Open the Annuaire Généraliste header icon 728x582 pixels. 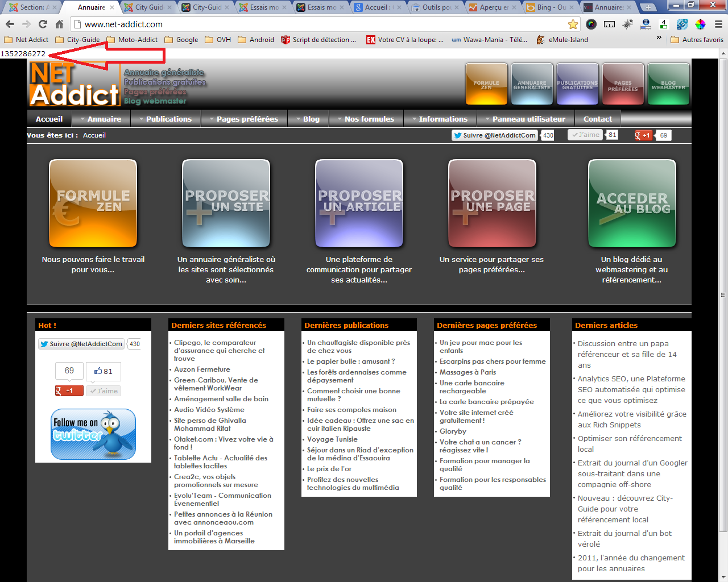pyautogui.click(x=532, y=84)
